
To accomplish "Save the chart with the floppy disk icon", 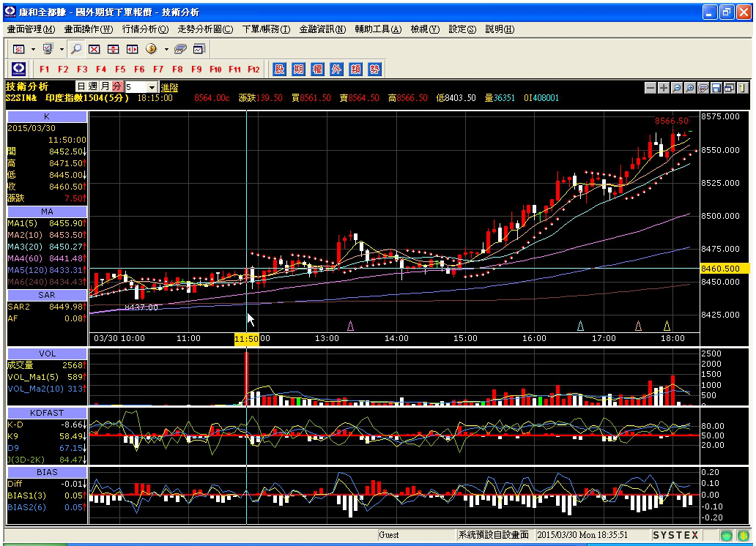I will (x=716, y=88).
